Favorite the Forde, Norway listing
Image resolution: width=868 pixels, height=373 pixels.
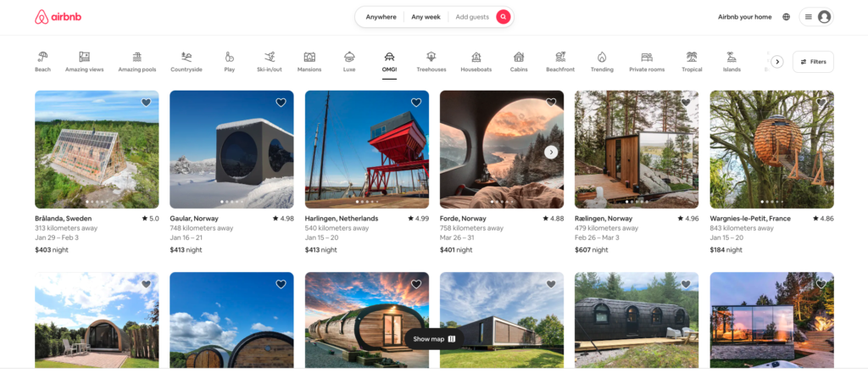(551, 103)
